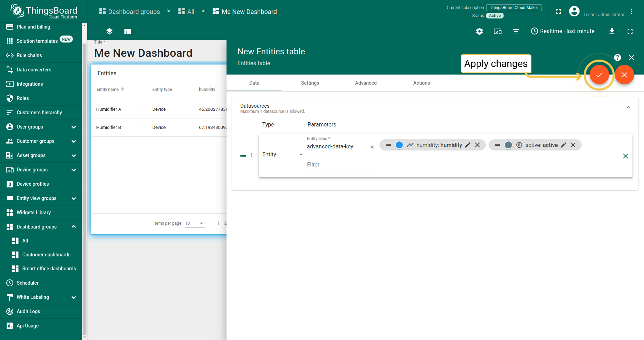Open dashboard filters icon
Image resolution: width=644 pixels, height=340 pixels.
pyautogui.click(x=516, y=31)
